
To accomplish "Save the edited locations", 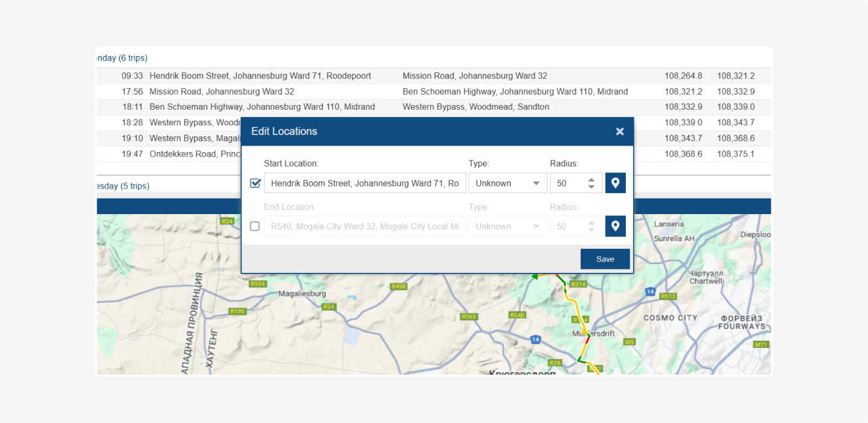I will click(605, 259).
